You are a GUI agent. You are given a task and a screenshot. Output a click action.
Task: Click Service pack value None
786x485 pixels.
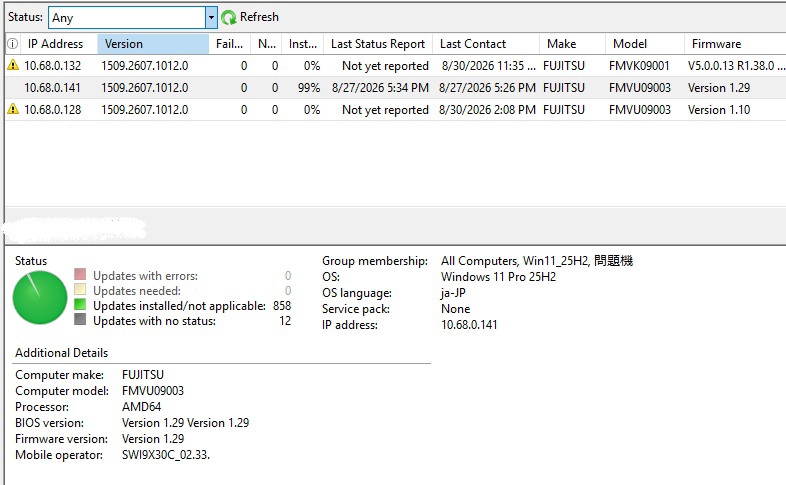coord(456,309)
